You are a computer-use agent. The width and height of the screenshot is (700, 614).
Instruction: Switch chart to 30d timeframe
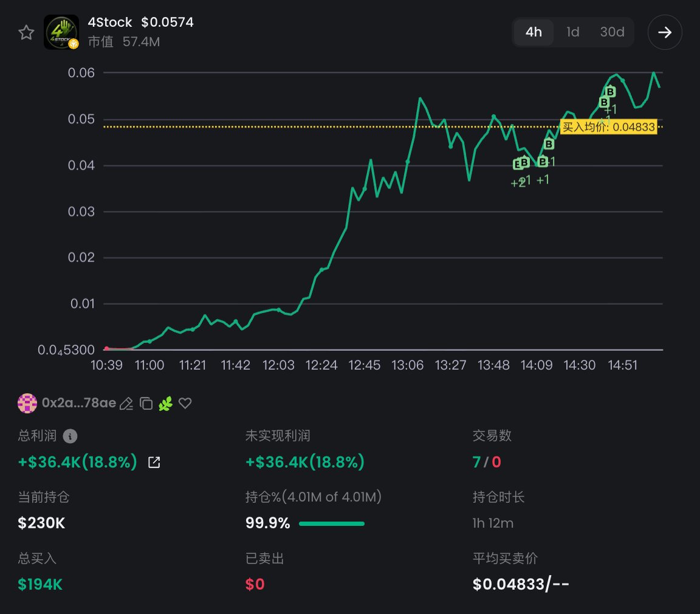click(x=612, y=32)
